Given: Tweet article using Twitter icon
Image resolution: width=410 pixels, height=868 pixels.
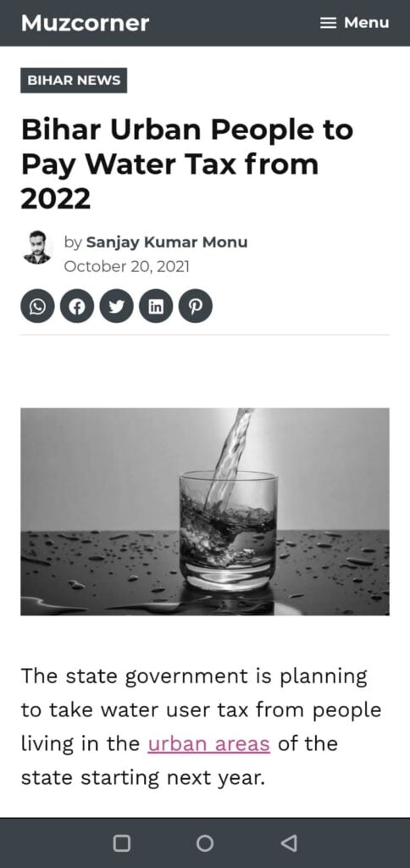Looking at the screenshot, I should click(x=116, y=306).
